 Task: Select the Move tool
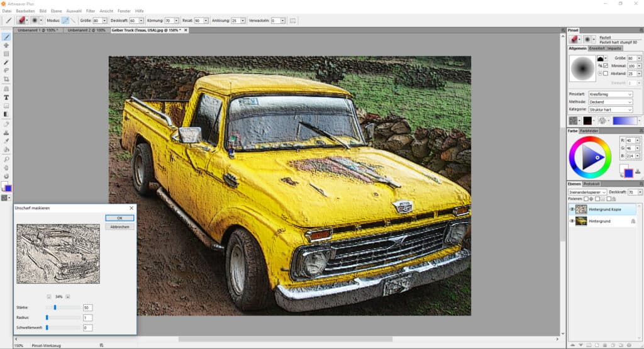coord(6,45)
